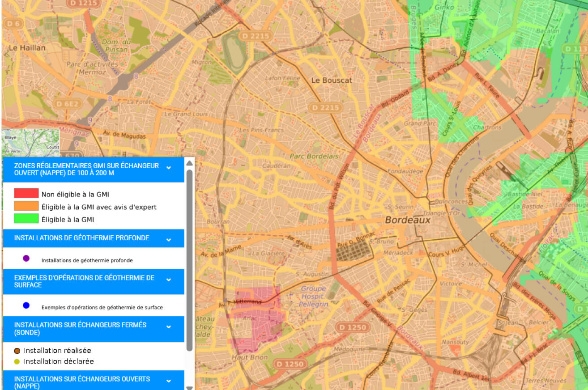The width and height of the screenshot is (588, 390).
Task: Click 'Exemples d'opérations de géothermie de surface' item text
Action: coord(102,308)
